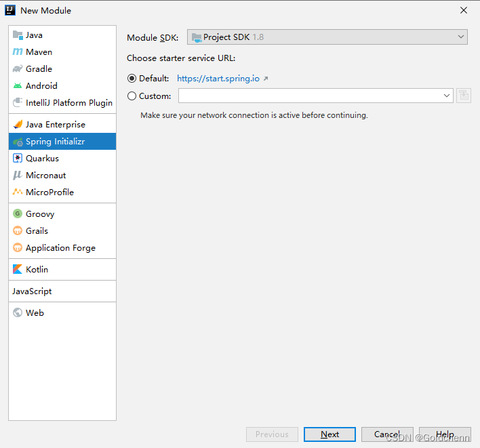
Task: Click the Java Enterprise icon
Action: [x=18, y=124]
